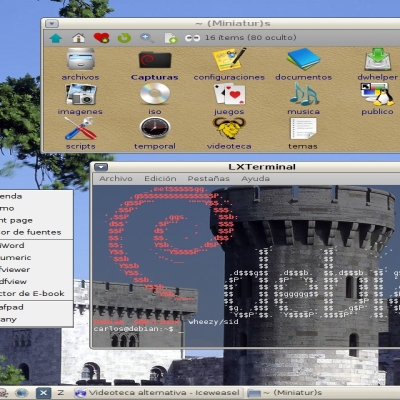Viewport: 400px width, 400px height.
Task: Click the '16 items (80 oculto)' status text
Action: click(251, 37)
